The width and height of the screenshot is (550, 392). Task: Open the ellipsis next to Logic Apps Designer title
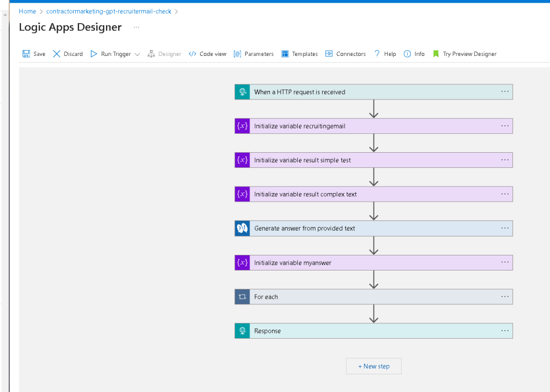point(137,27)
